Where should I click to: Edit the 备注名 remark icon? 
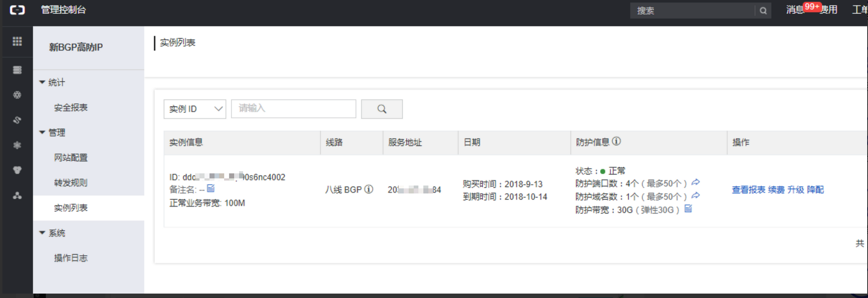(211, 188)
